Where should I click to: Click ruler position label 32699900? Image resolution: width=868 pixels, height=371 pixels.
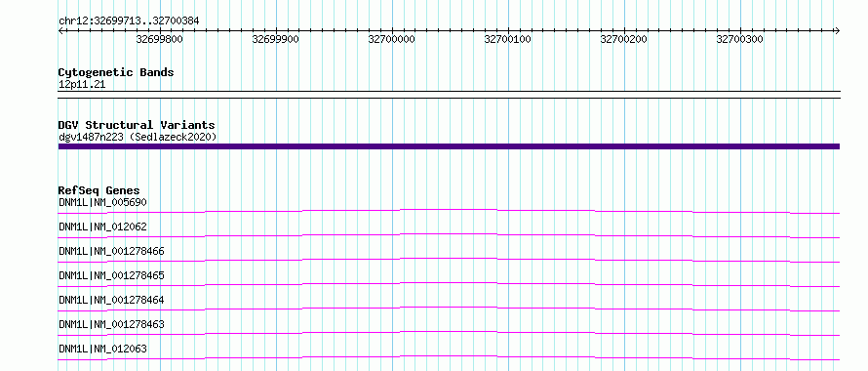[276, 39]
